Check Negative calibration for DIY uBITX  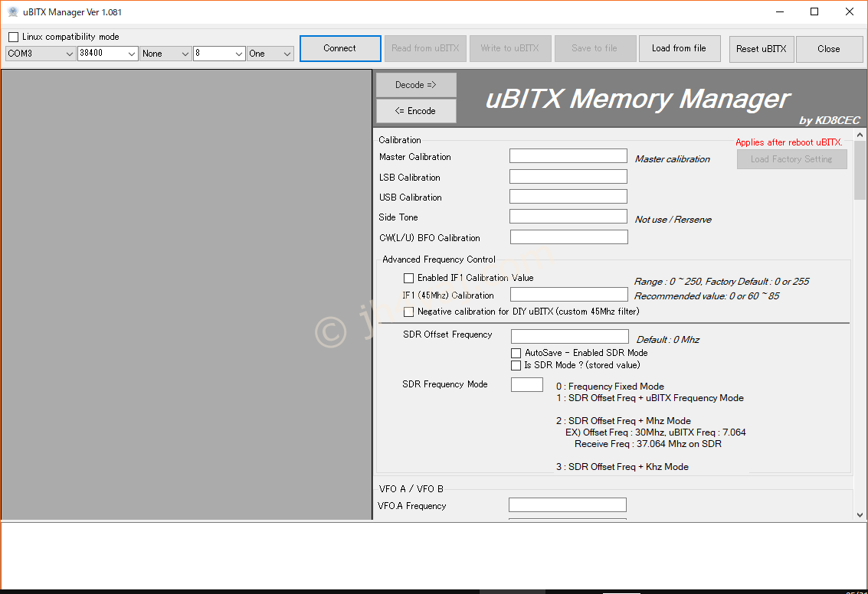click(408, 312)
